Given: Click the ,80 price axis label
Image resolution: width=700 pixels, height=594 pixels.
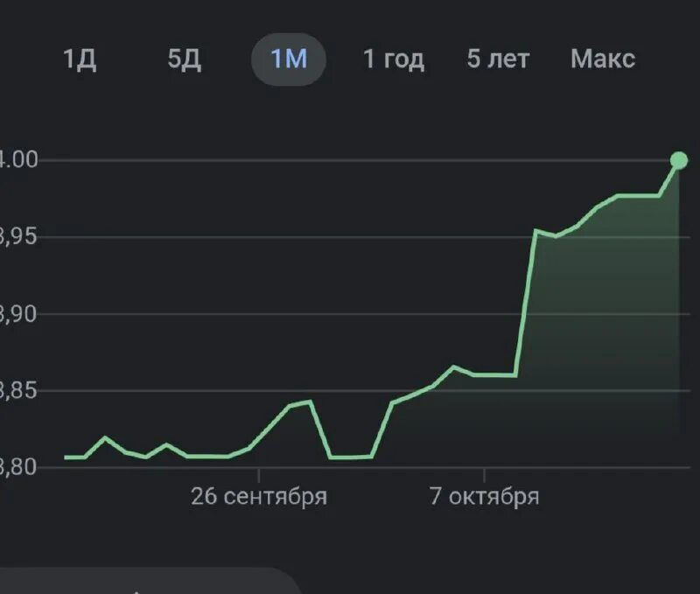Looking at the screenshot, I should pyautogui.click(x=17, y=467).
